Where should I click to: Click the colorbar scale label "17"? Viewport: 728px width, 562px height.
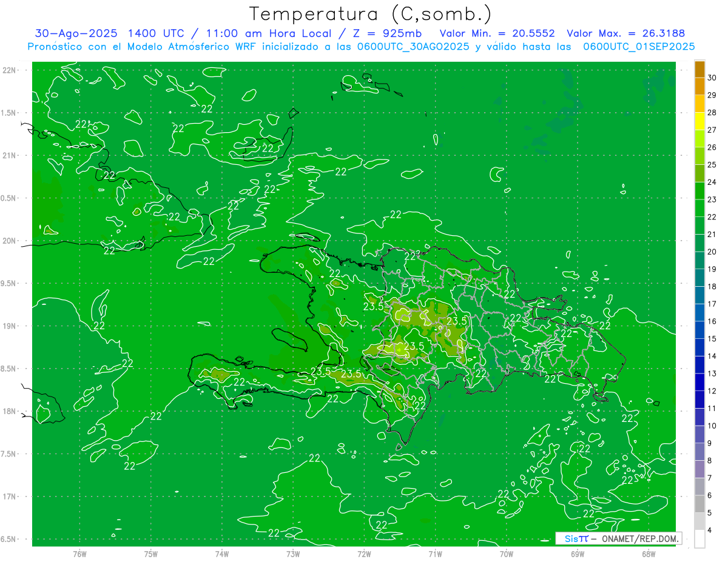(712, 304)
